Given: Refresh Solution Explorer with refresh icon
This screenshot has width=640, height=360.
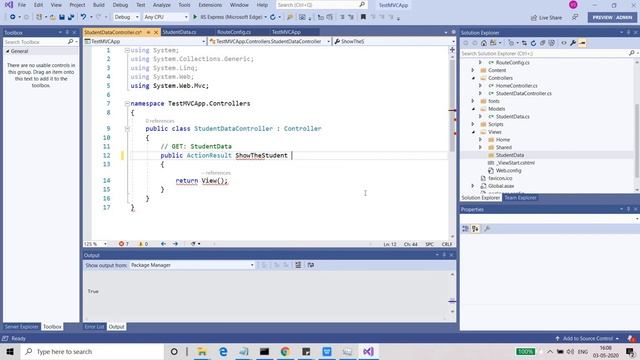Looking at the screenshot, I should tap(533, 43).
